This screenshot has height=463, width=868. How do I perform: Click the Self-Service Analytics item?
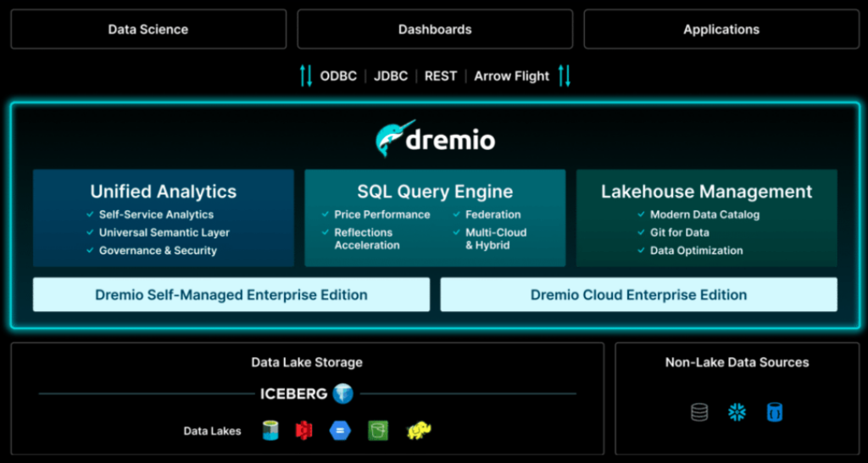[156, 215]
